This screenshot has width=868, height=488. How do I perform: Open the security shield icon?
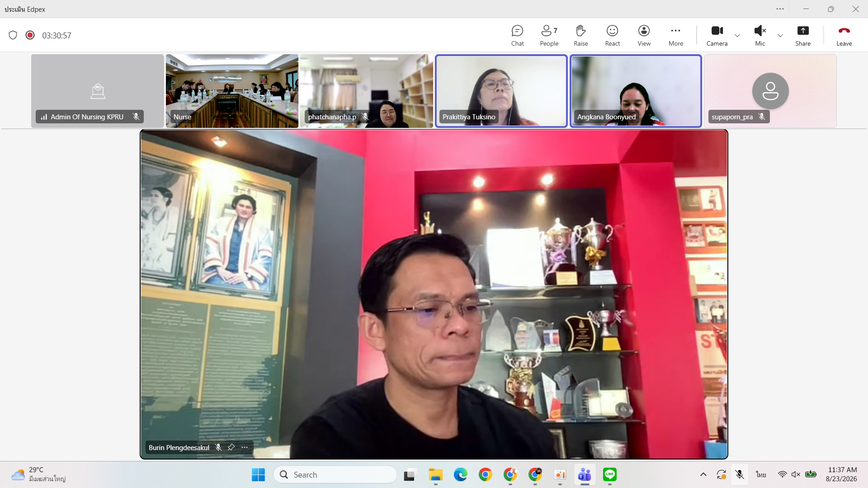point(13,35)
